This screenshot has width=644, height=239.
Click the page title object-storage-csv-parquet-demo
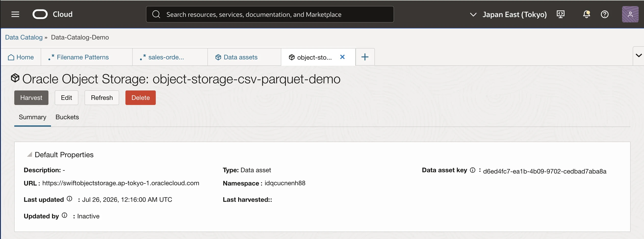tap(246, 79)
